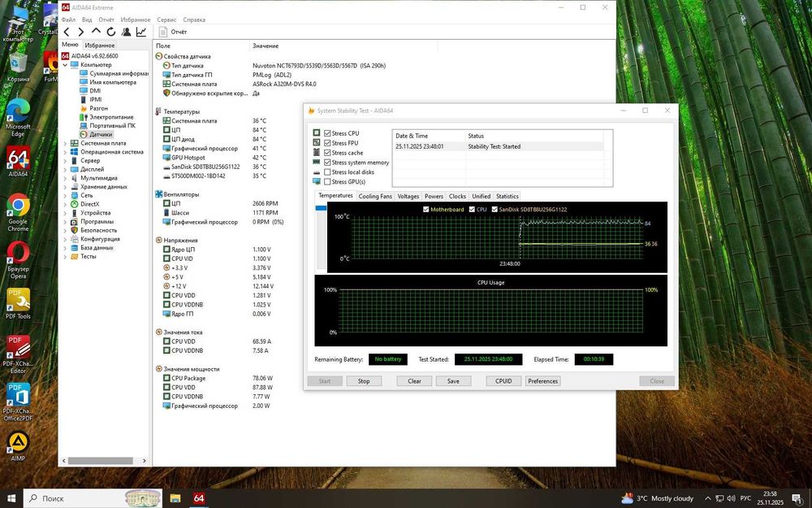Select Электропитание item in tree
Screen dimensions: 812x508
pyautogui.click(x=111, y=117)
